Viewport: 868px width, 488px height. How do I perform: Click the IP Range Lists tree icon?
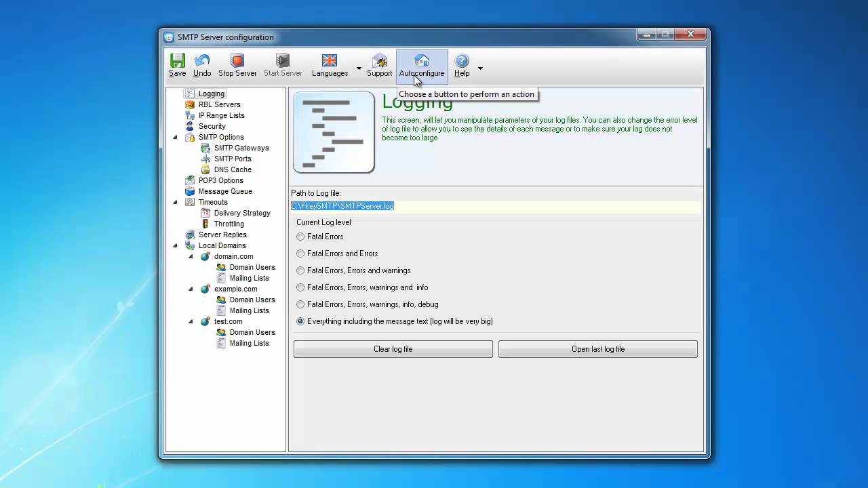coord(190,115)
